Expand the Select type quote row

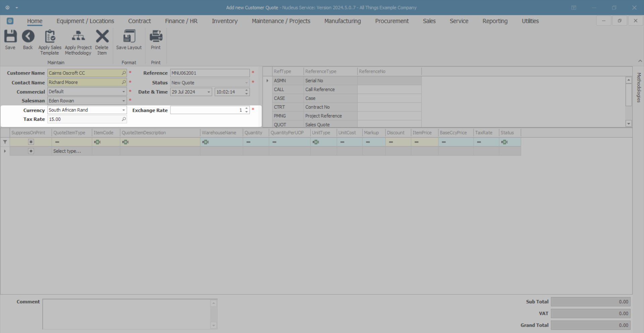coord(5,151)
